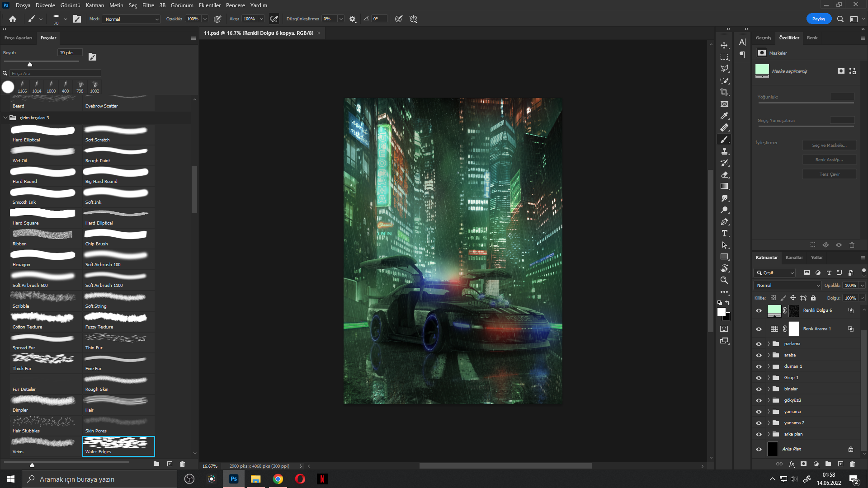Select the Move tool

[724, 45]
